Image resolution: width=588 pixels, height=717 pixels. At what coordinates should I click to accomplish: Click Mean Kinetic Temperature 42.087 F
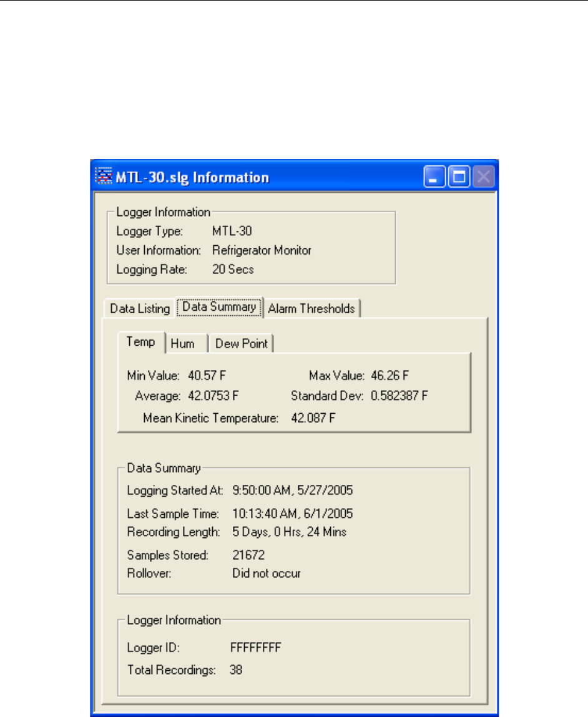click(313, 418)
